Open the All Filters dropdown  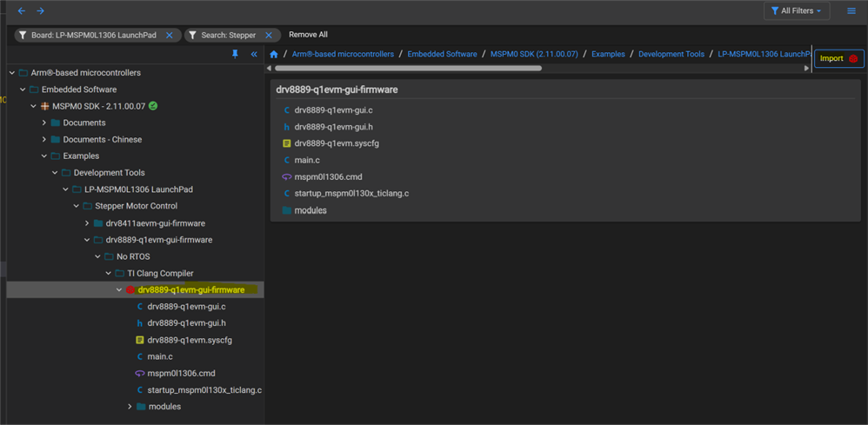pyautogui.click(x=797, y=11)
